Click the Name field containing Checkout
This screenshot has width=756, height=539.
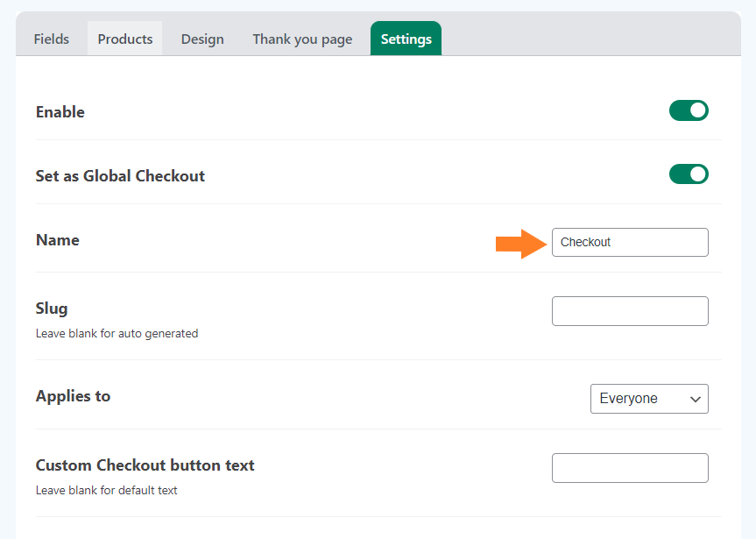(x=630, y=242)
